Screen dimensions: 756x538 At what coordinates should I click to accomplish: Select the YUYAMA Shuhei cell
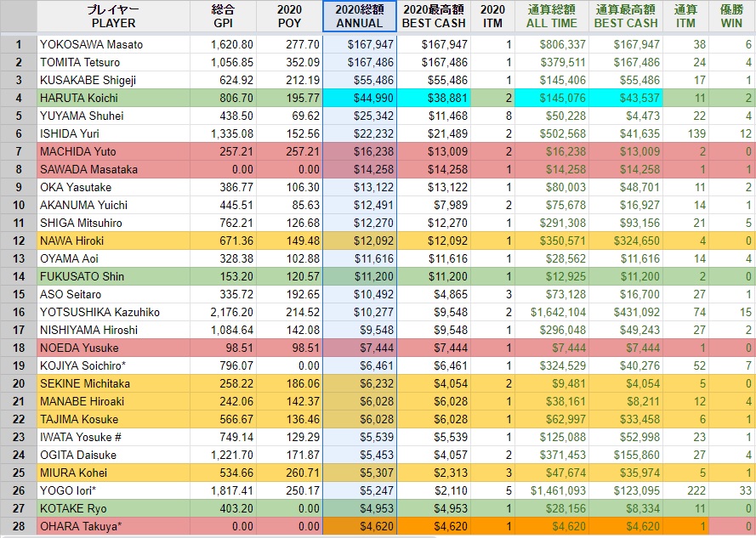point(113,116)
